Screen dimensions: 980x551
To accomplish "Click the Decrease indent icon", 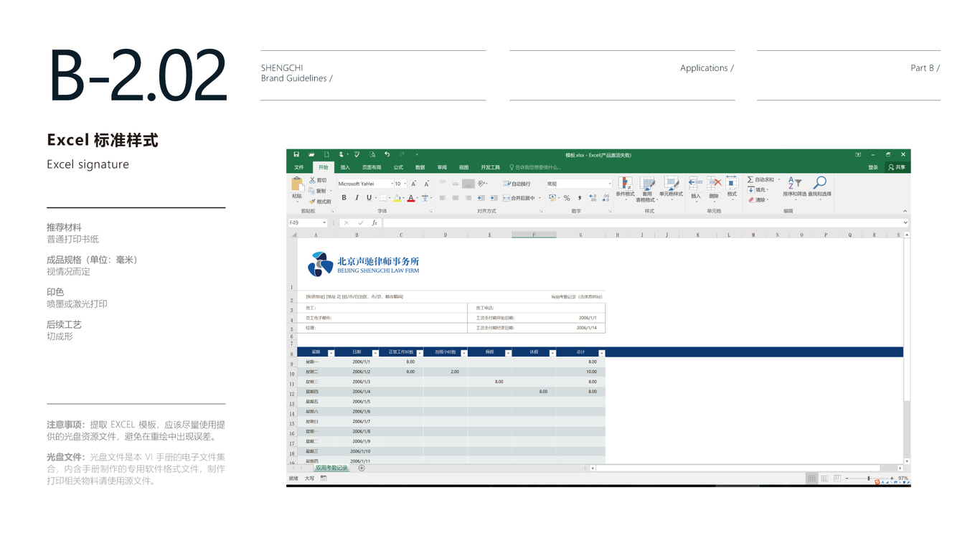I will click(x=481, y=198).
